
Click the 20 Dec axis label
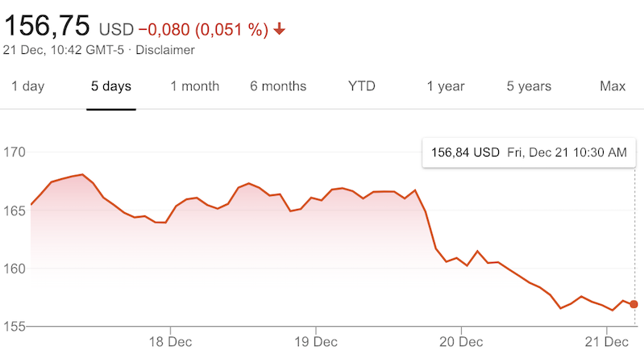(461, 341)
